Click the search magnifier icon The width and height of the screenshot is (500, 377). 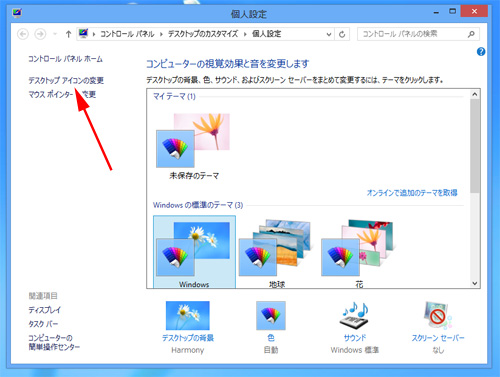pyautogui.click(x=471, y=34)
